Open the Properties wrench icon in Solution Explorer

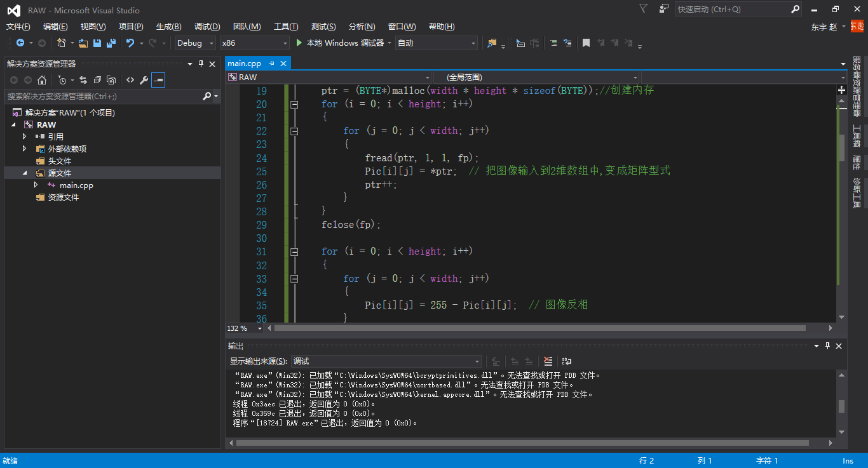(x=144, y=80)
